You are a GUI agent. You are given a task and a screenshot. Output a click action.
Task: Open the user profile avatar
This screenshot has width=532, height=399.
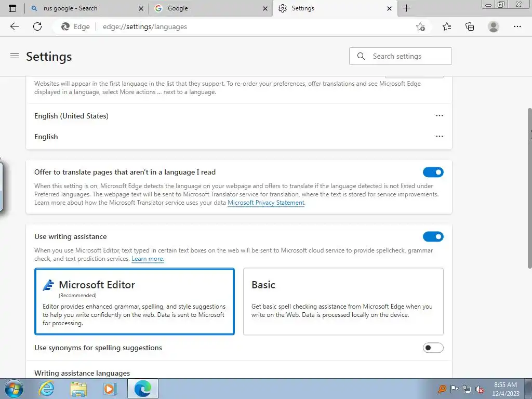(x=494, y=26)
